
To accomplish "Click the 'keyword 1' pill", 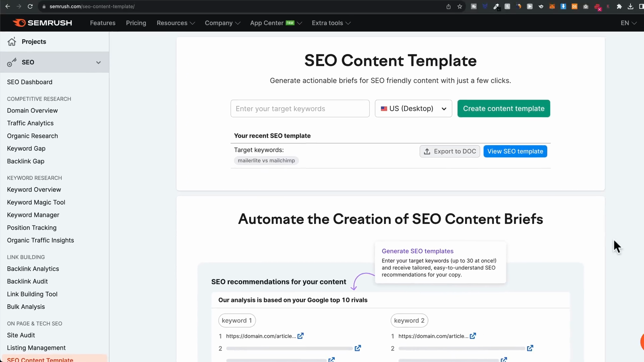I will tap(237, 320).
